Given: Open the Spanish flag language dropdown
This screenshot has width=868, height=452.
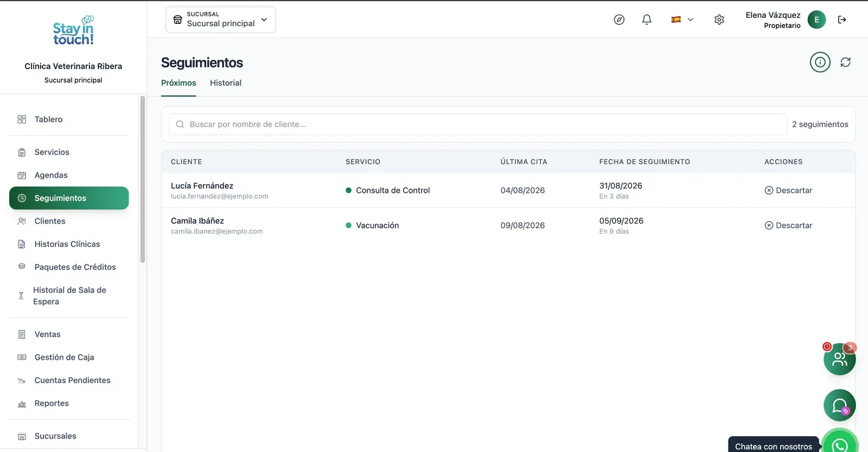Looking at the screenshot, I should click(682, 20).
